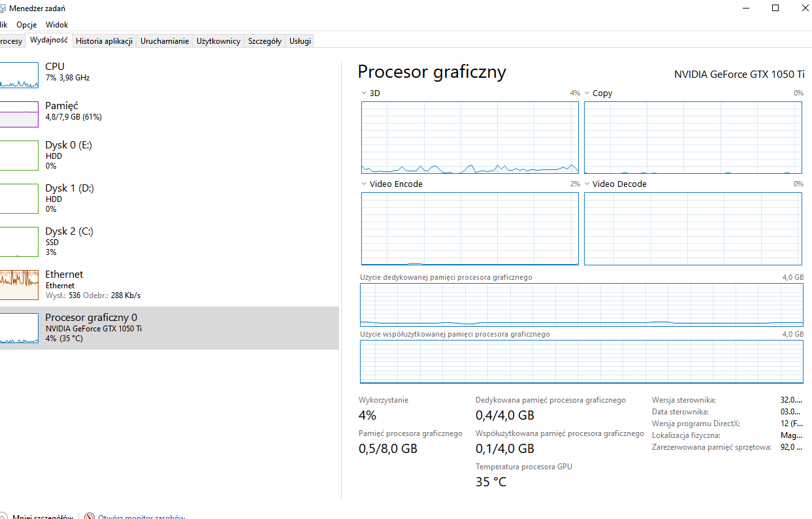Click the Dysk 2 (C:) mini graph
The image size is (812, 519).
19,242
